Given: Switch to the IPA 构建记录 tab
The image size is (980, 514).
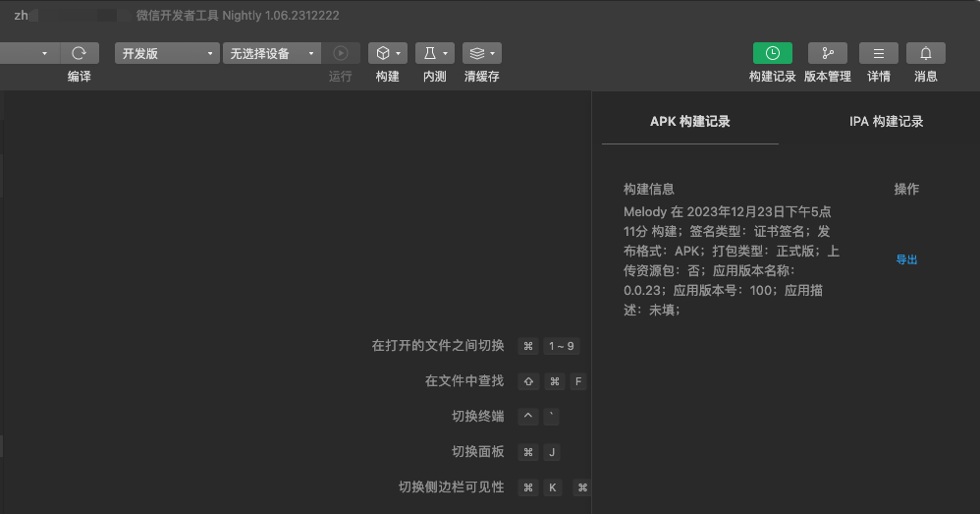Looking at the screenshot, I should click(886, 122).
